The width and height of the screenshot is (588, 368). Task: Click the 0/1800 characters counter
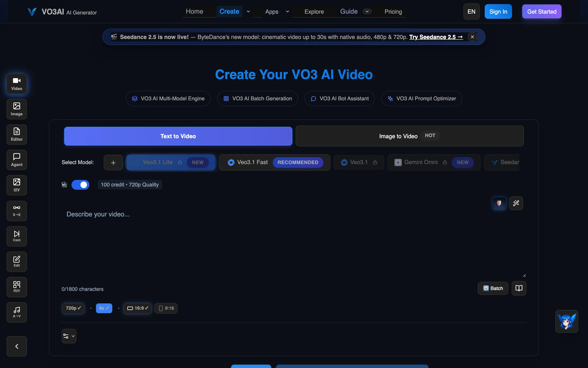[82, 289]
